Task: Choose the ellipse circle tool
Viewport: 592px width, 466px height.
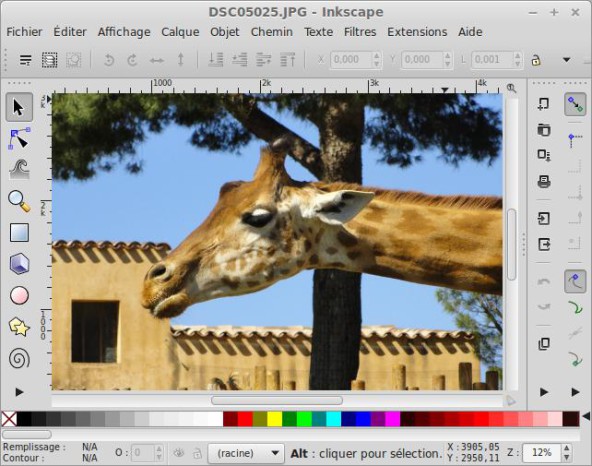Action: [x=19, y=295]
